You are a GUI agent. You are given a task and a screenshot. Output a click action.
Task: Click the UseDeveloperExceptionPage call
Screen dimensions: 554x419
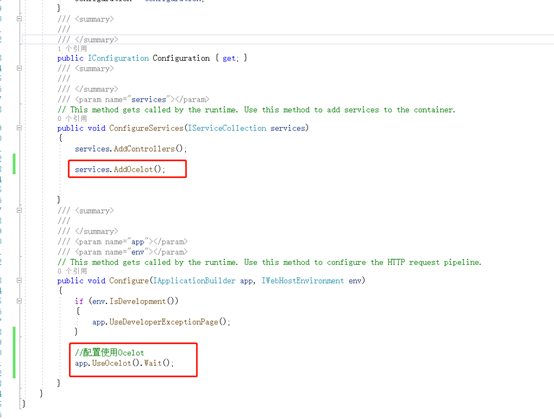164,322
